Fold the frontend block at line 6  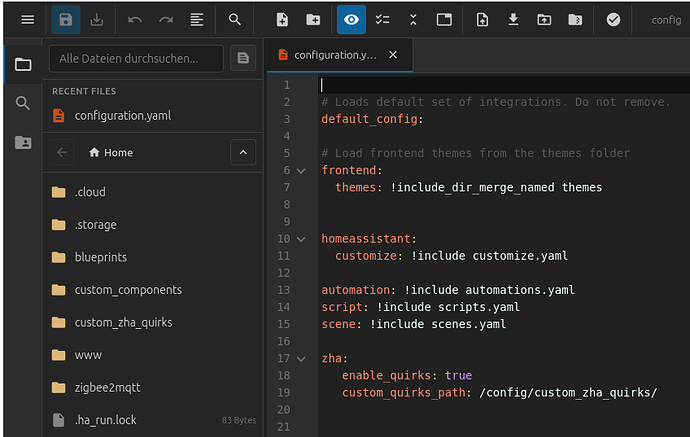point(301,171)
